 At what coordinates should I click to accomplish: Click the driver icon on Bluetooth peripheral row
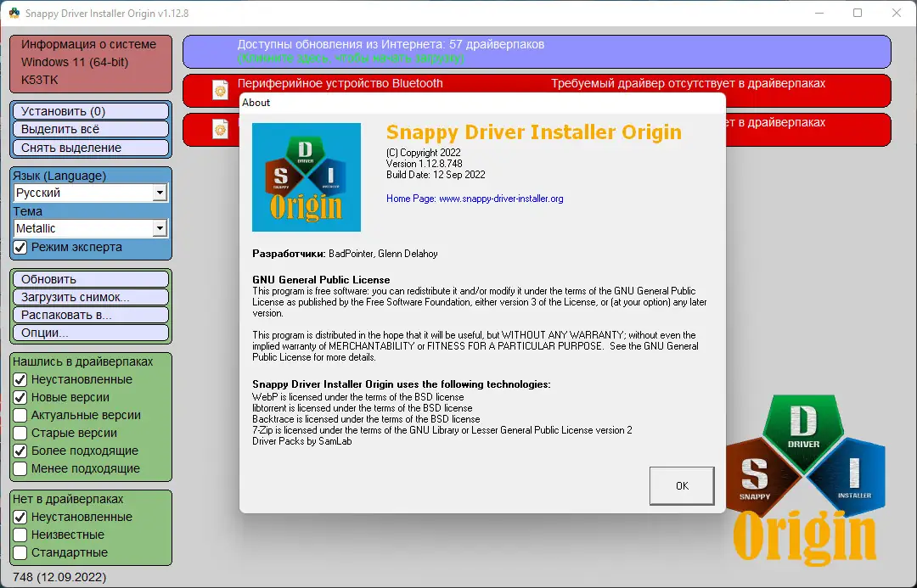[221, 90]
